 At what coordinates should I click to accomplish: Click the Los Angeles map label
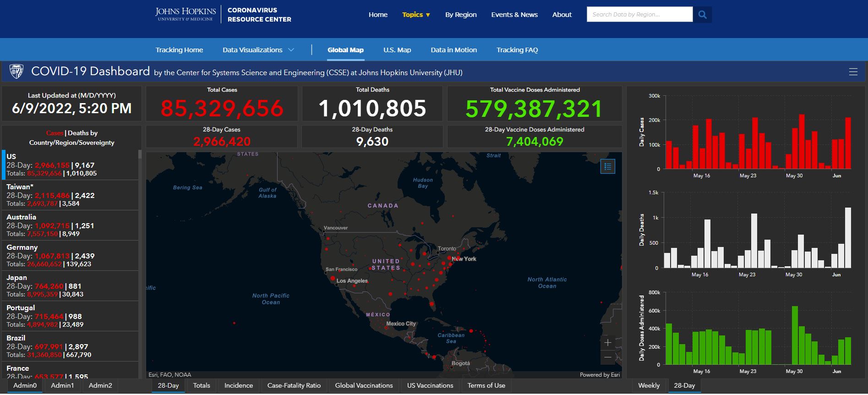click(x=352, y=281)
